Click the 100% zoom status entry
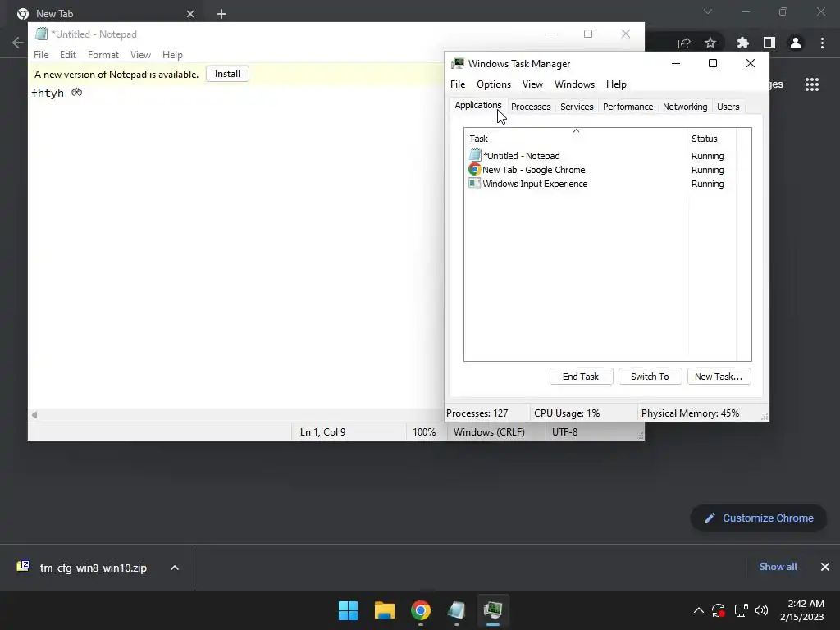This screenshot has height=630, width=840. (424, 431)
